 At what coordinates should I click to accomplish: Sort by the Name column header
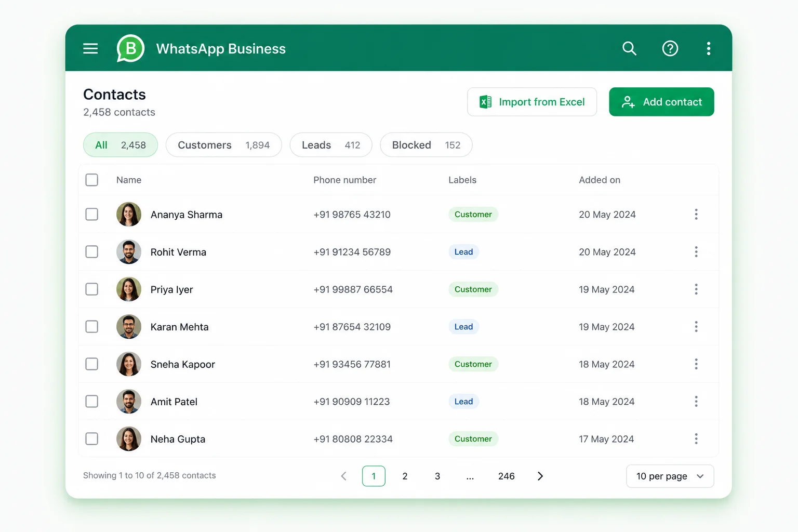pyautogui.click(x=129, y=180)
